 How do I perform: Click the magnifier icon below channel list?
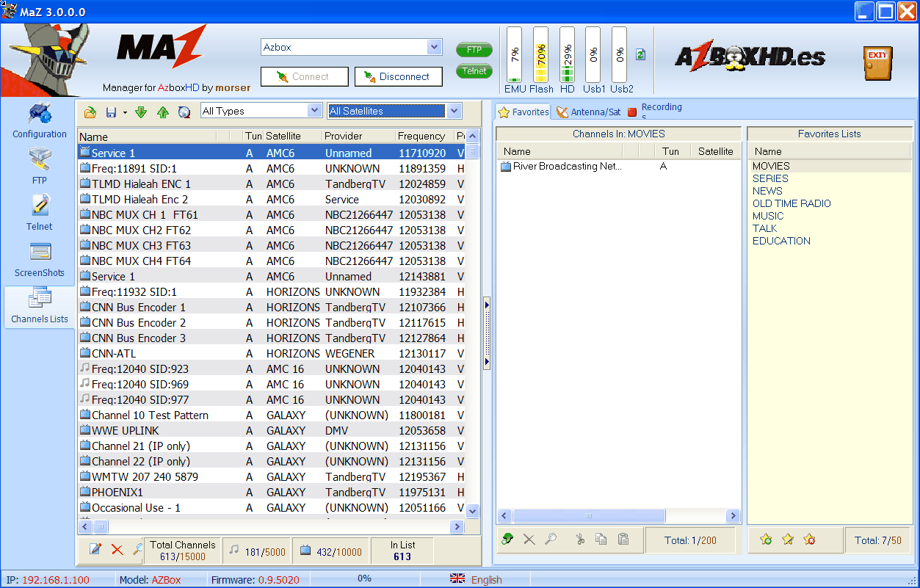(137, 549)
